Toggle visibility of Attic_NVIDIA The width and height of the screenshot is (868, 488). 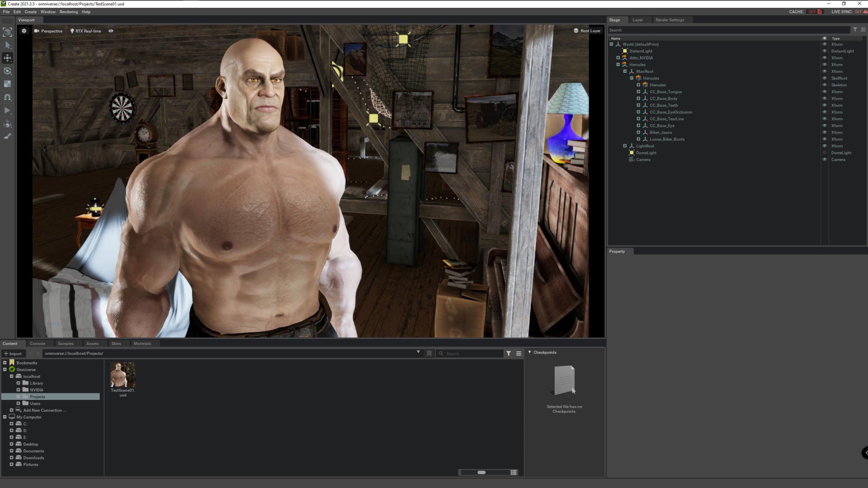pos(825,58)
